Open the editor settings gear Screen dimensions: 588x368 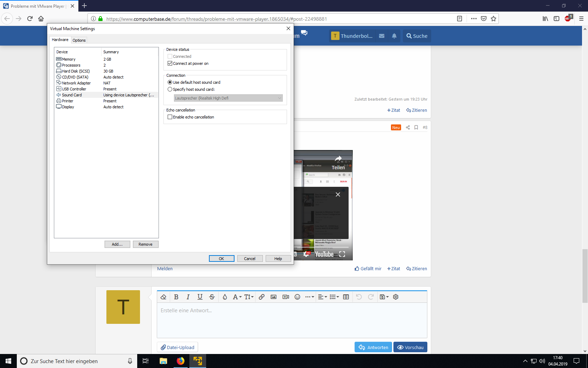coord(395,297)
